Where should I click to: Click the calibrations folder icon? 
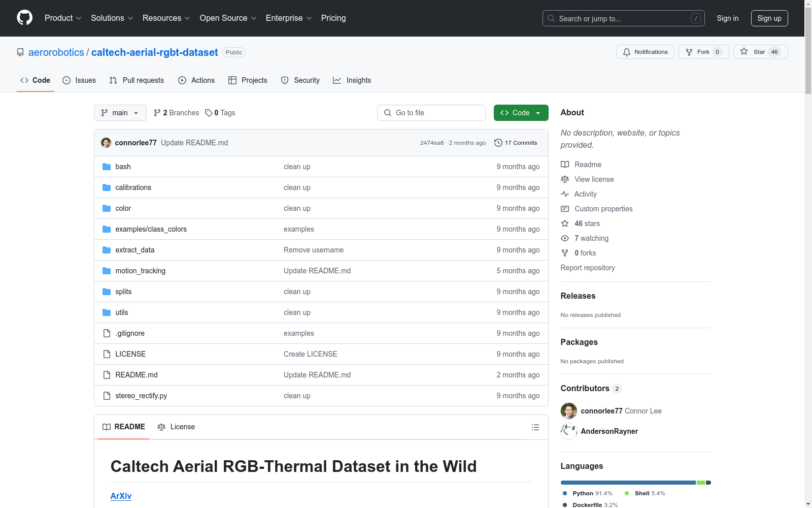pos(107,187)
